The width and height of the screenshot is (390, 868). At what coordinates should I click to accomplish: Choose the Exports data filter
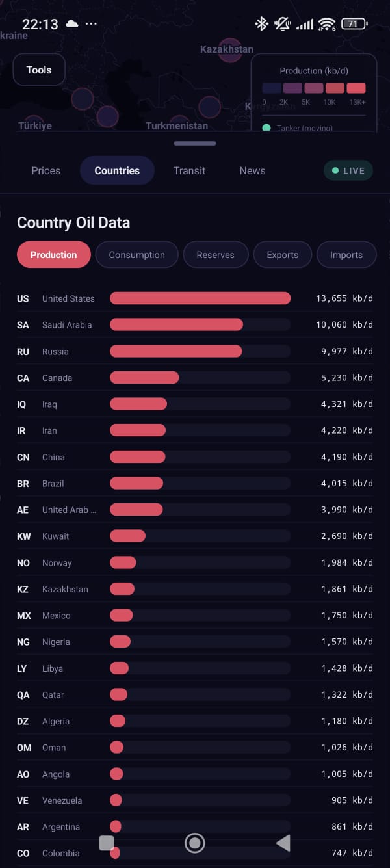[x=282, y=255]
